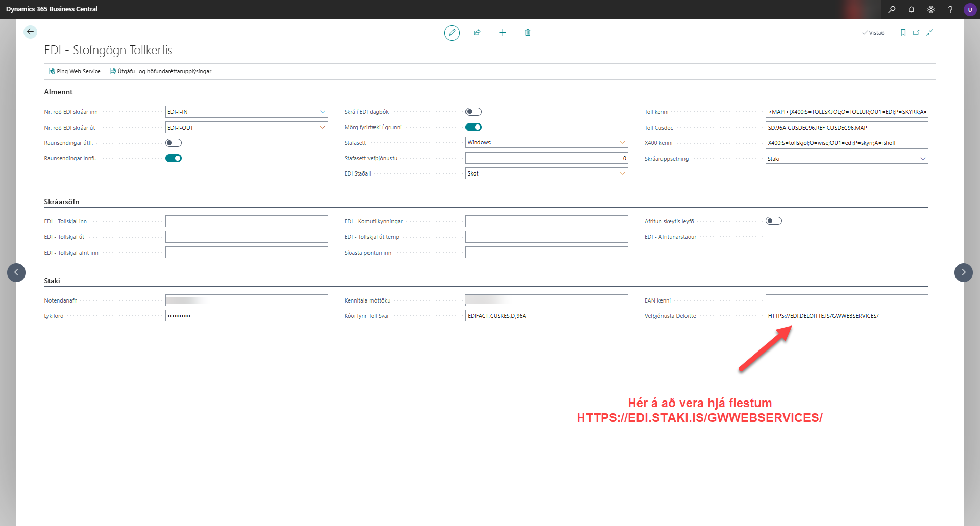Viewport: 980px width, 526px height.
Task: Click the share icon in toolbar
Action: (x=477, y=33)
